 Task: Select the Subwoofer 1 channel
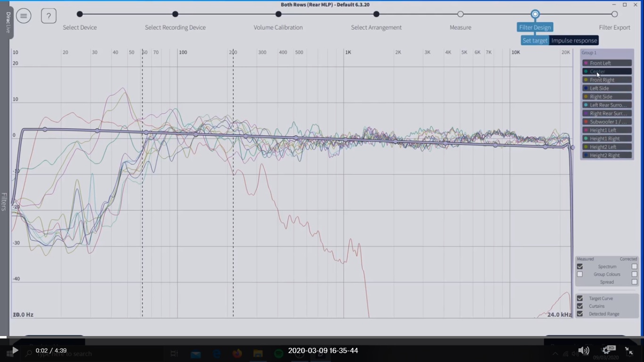(607, 122)
